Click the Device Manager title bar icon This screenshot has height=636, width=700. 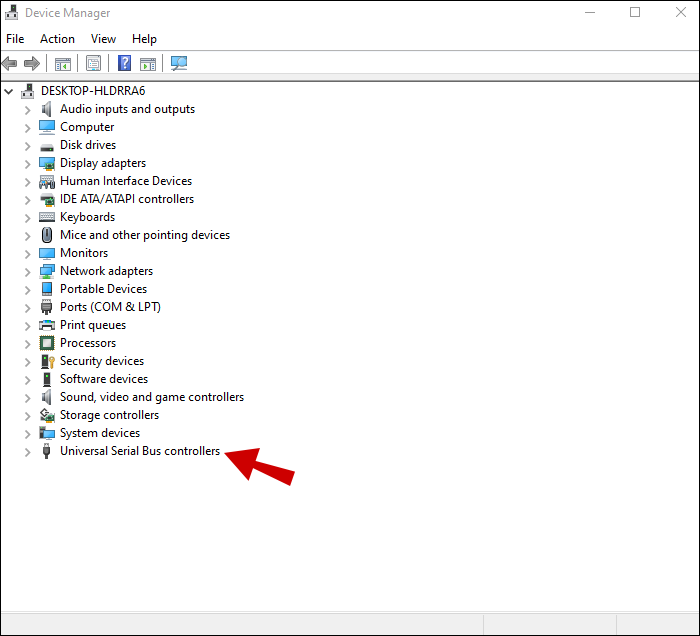(12, 12)
